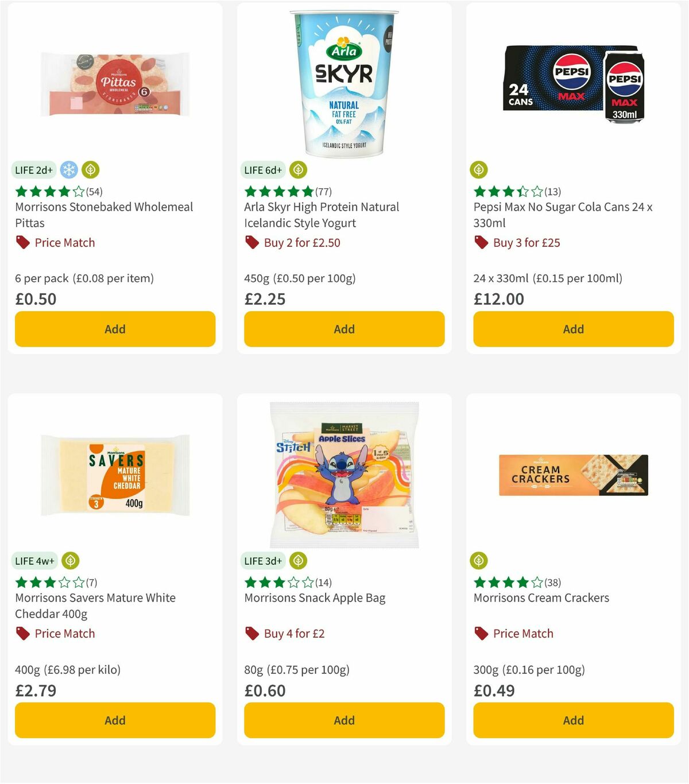The image size is (689, 784).
Task: Add Morrisons Cream Crackers to basket
Action: (x=573, y=720)
